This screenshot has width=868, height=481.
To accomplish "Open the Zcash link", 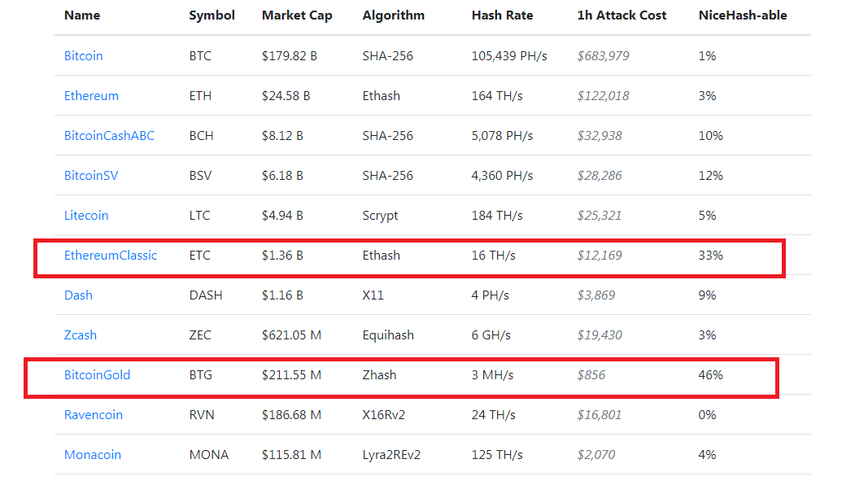I will coord(81,335).
